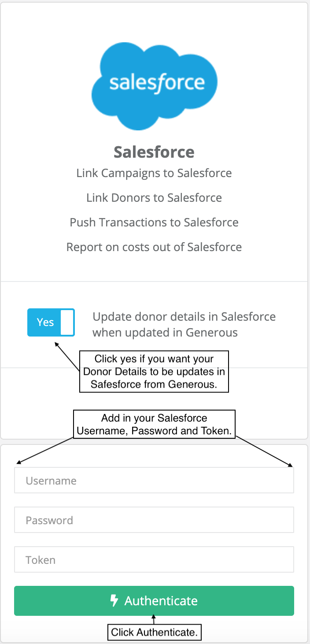Viewport: 310px width, 644px height.
Task: Click the Donor Details annotation callout box
Action: 154,371
